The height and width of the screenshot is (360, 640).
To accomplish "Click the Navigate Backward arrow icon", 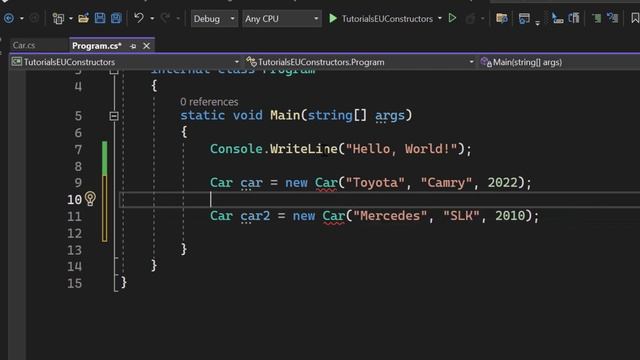I will coord(9,18).
